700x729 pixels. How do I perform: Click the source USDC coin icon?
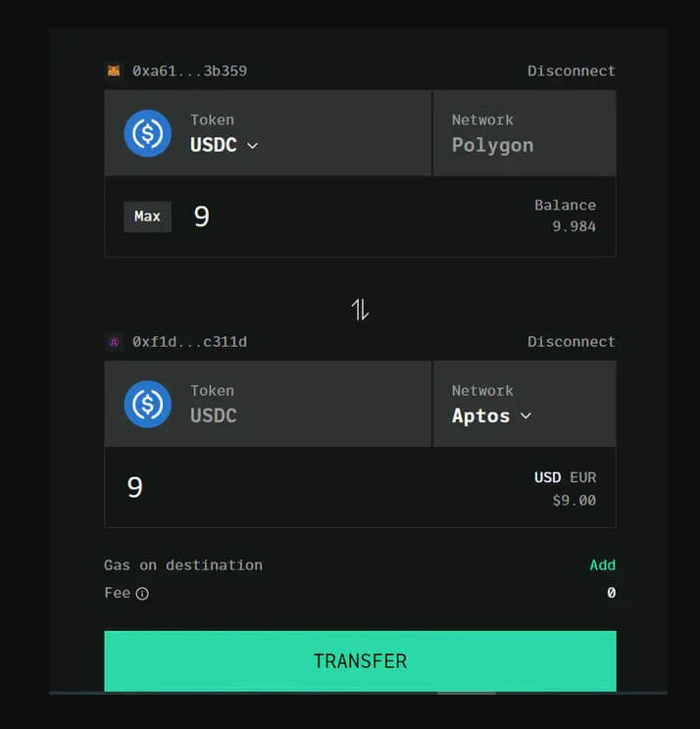(147, 133)
